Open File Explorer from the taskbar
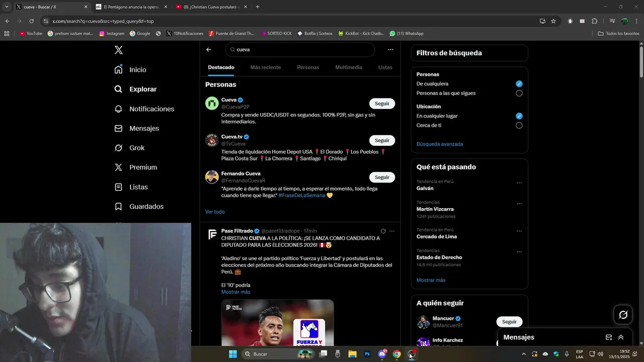 352,354
